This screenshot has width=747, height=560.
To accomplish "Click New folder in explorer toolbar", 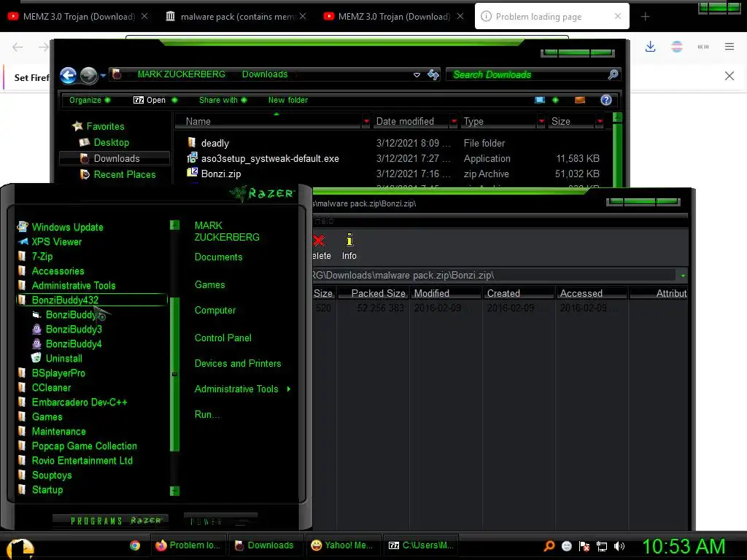I will coord(287,100).
